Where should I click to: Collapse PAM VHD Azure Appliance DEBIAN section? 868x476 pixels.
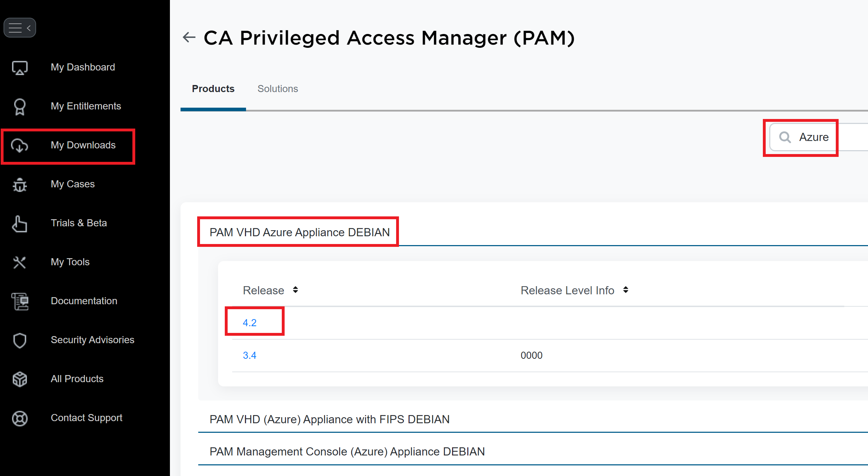[299, 232]
